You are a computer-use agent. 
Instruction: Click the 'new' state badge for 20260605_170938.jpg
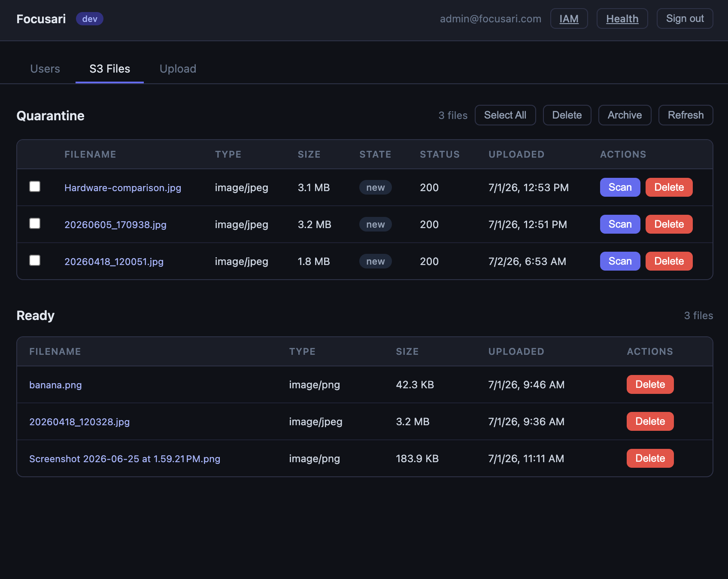pyautogui.click(x=375, y=224)
